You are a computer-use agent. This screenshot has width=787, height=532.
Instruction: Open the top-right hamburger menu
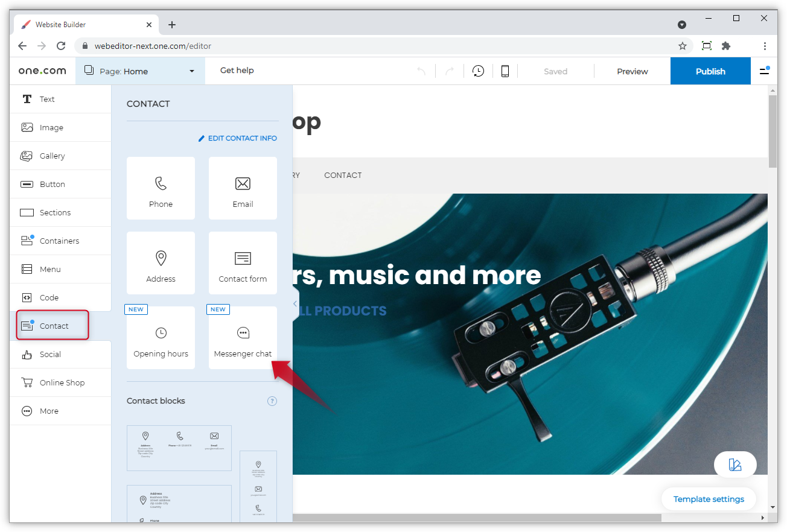pyautogui.click(x=764, y=71)
